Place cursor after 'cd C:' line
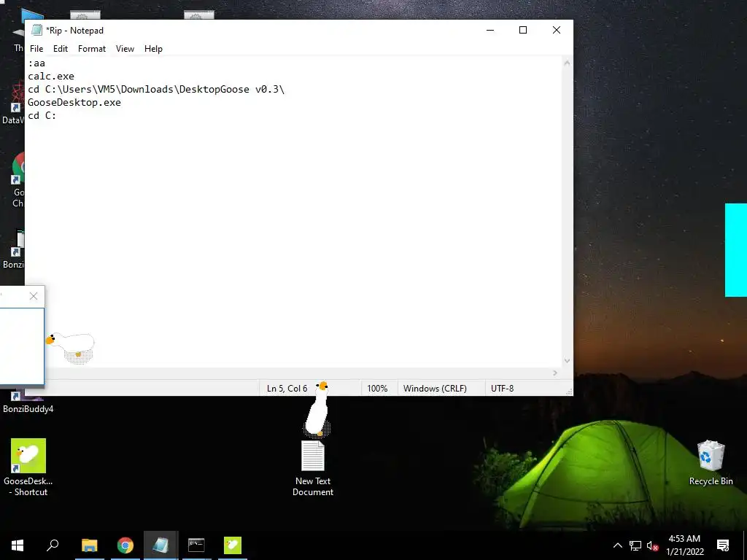Viewport: 747px width, 560px height. [57, 116]
